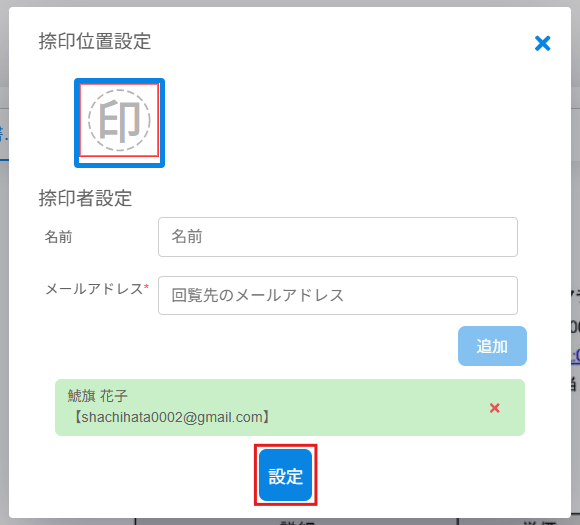Select the 印 stamp placeholder thumbnail
This screenshot has width=580, height=525.
pos(119,123)
